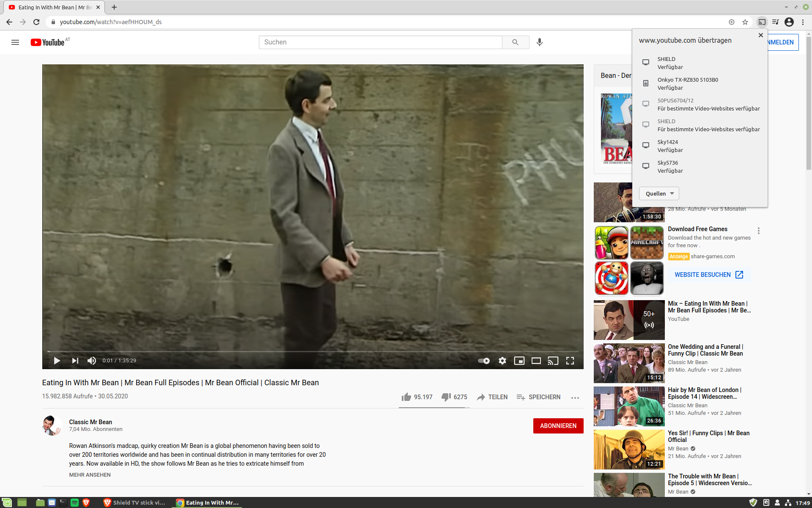
Task: Reload the page
Action: pos(36,22)
